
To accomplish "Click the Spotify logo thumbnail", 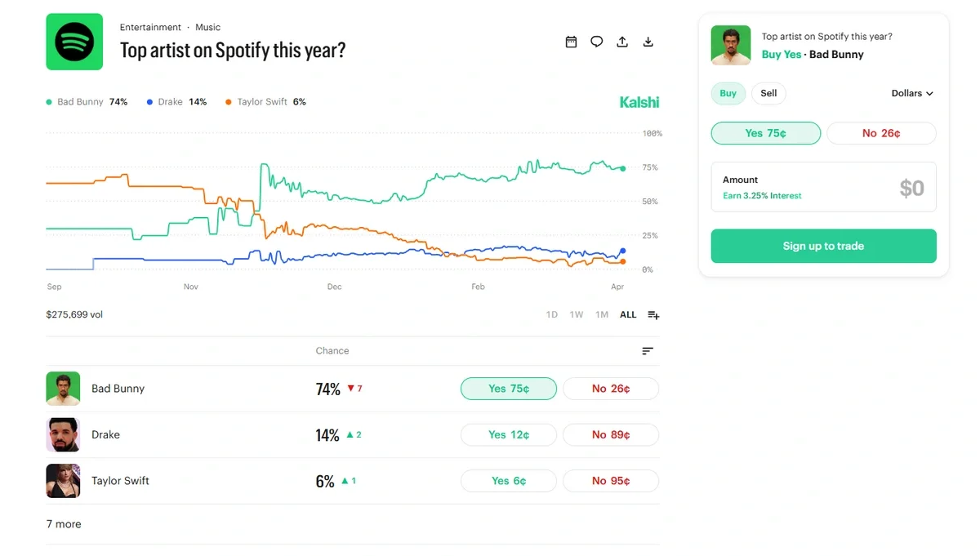I will [x=74, y=42].
